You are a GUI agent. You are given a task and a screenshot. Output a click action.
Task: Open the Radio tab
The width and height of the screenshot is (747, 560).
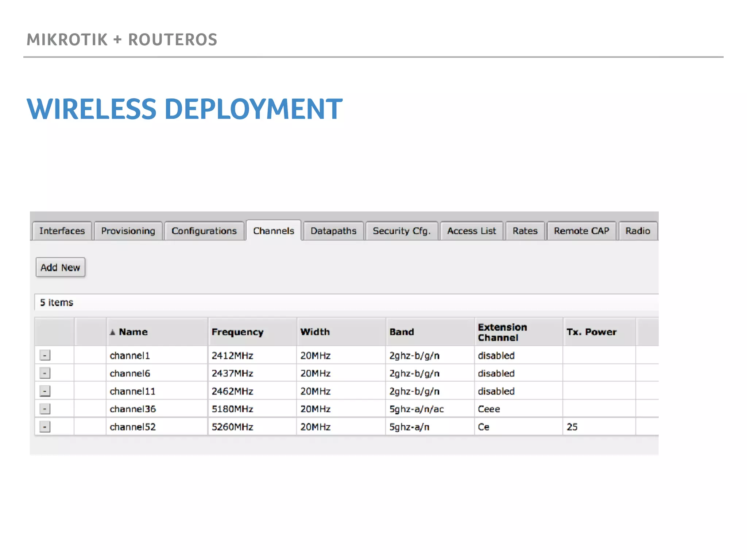click(x=638, y=231)
